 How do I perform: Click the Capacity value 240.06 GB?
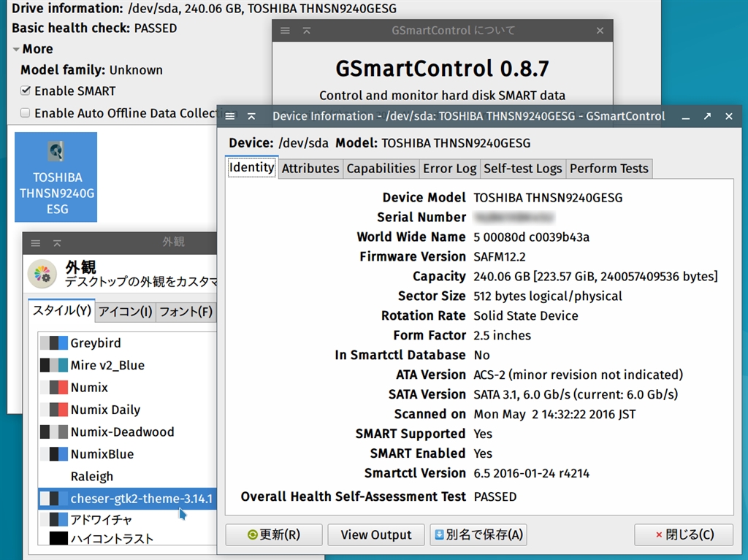point(595,277)
